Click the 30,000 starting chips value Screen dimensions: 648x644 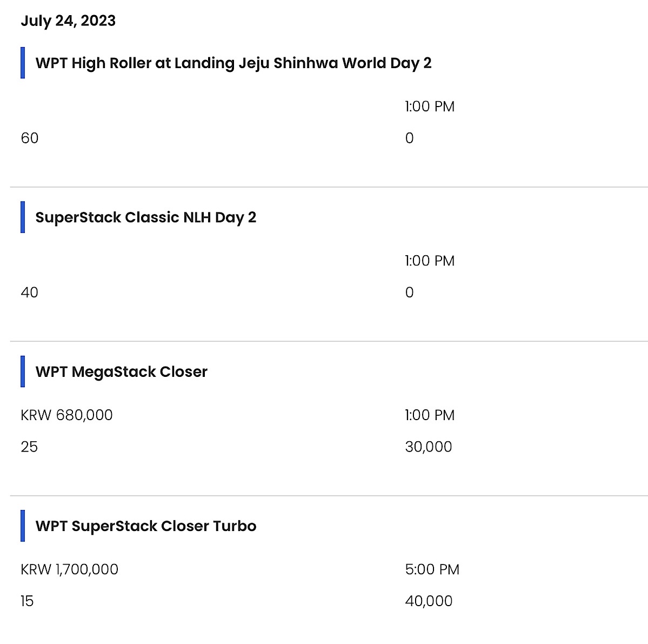(429, 447)
